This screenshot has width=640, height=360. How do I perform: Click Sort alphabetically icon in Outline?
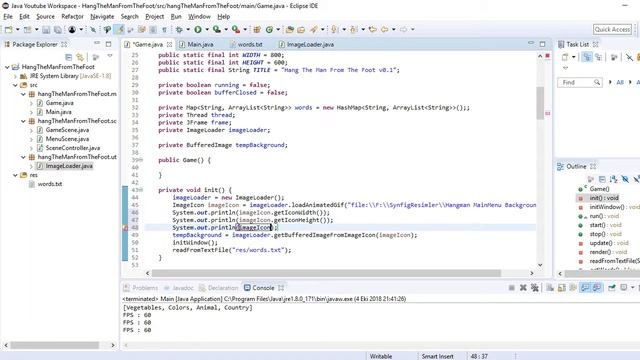[x=613, y=179]
